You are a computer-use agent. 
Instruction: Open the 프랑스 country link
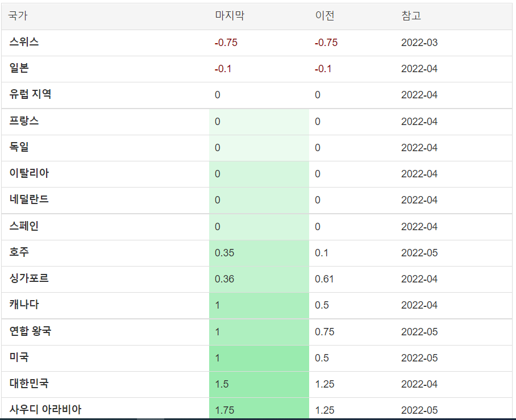click(x=24, y=121)
